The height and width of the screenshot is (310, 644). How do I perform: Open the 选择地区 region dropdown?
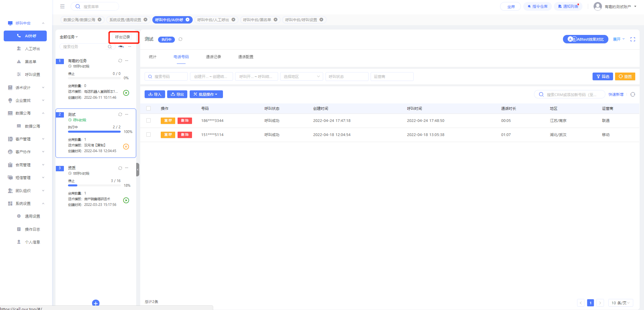(x=302, y=77)
